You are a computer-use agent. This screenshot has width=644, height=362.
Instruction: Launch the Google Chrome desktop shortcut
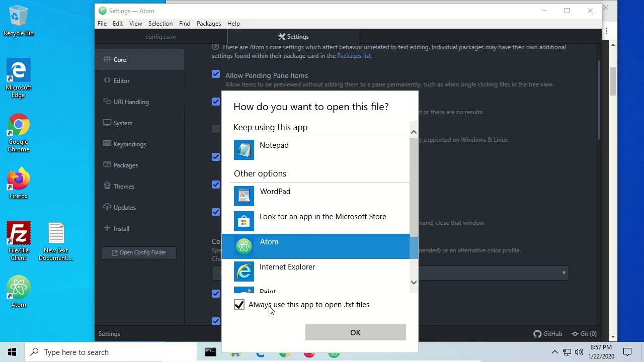19,133
